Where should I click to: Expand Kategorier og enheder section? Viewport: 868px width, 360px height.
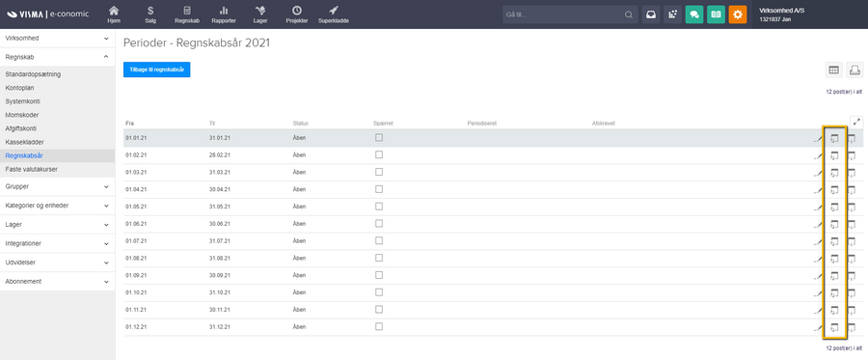tap(57, 206)
